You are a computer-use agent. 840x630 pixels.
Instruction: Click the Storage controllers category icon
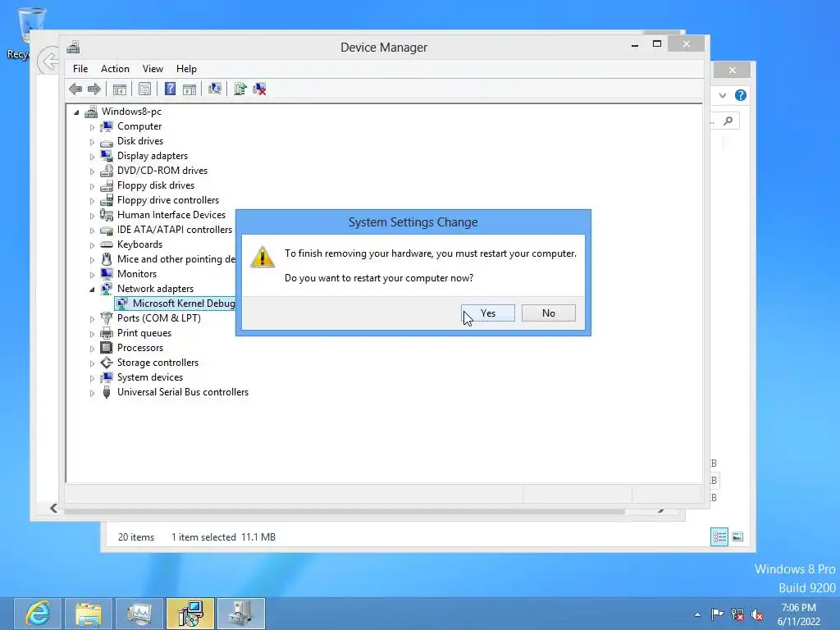pyautogui.click(x=107, y=363)
